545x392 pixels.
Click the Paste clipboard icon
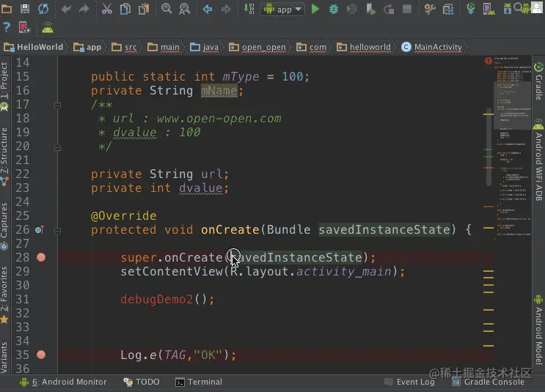pos(144,9)
